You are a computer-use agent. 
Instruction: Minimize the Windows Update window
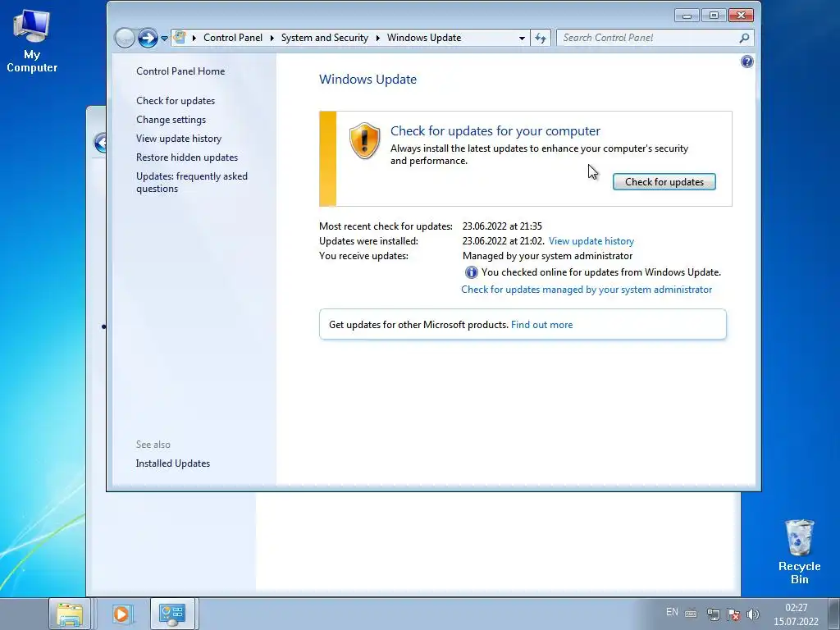687,16
